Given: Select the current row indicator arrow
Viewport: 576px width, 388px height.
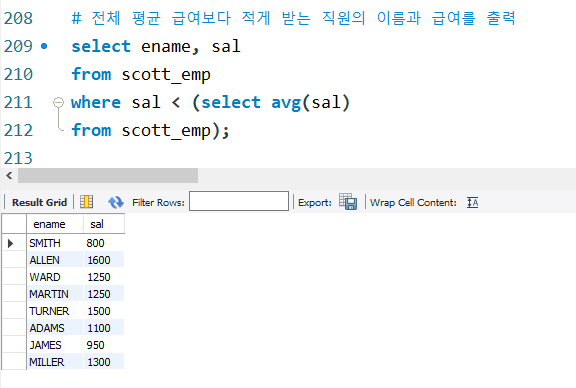Looking at the screenshot, I should coord(10,243).
